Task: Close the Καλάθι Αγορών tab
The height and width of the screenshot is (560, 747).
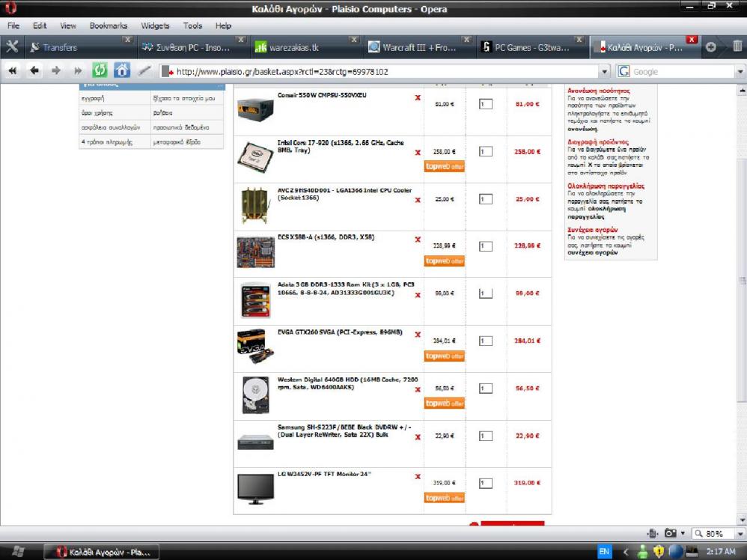Action: click(x=692, y=40)
